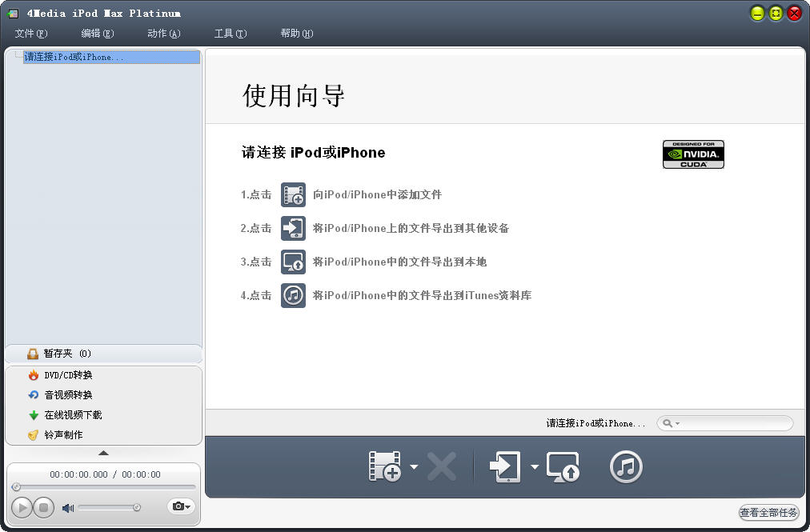Click the export to iTunes icon in the guide
Image resolution: width=810 pixels, height=532 pixels.
(293, 295)
